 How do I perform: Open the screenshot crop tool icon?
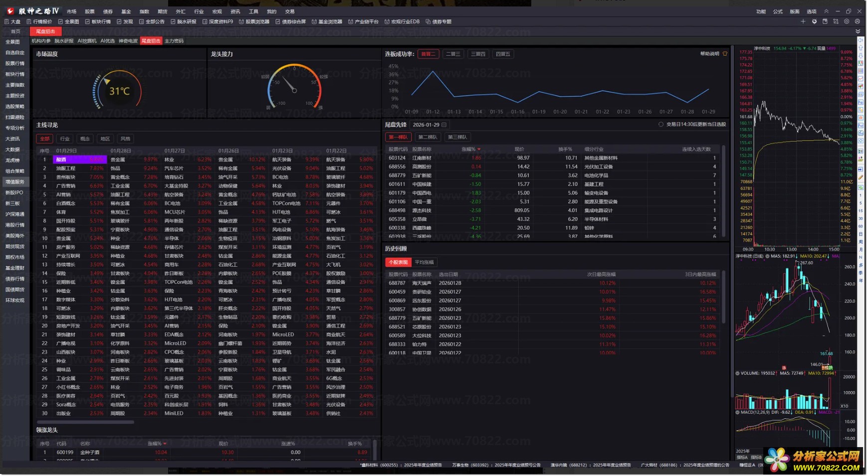point(836,21)
